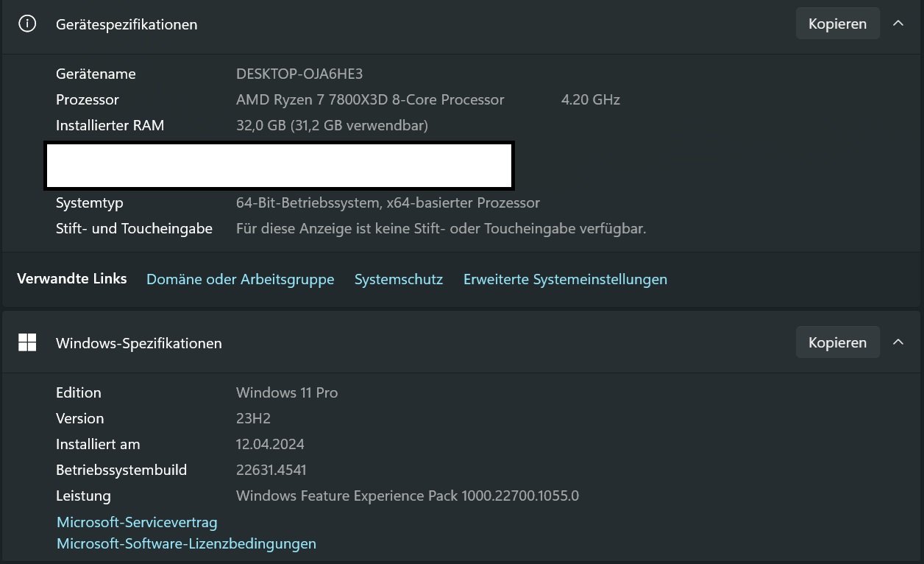Click the Systemtyp label
This screenshot has width=924, height=564.
(90, 202)
